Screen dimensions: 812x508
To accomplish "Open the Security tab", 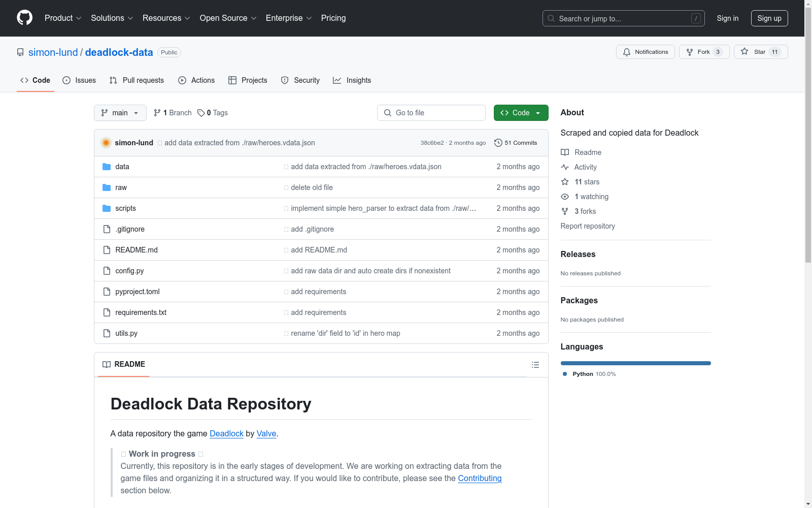I will tap(300, 80).
